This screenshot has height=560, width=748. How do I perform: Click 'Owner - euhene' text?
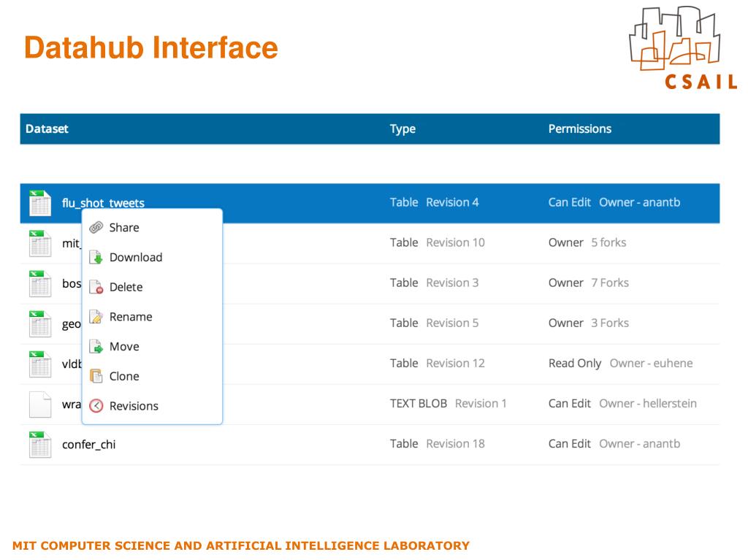(x=651, y=364)
